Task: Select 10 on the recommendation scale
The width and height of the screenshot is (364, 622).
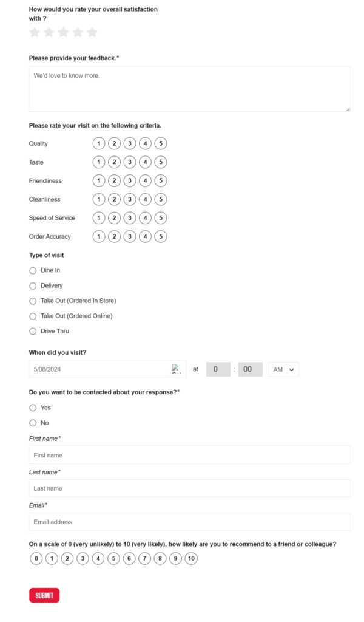Action: tap(191, 558)
